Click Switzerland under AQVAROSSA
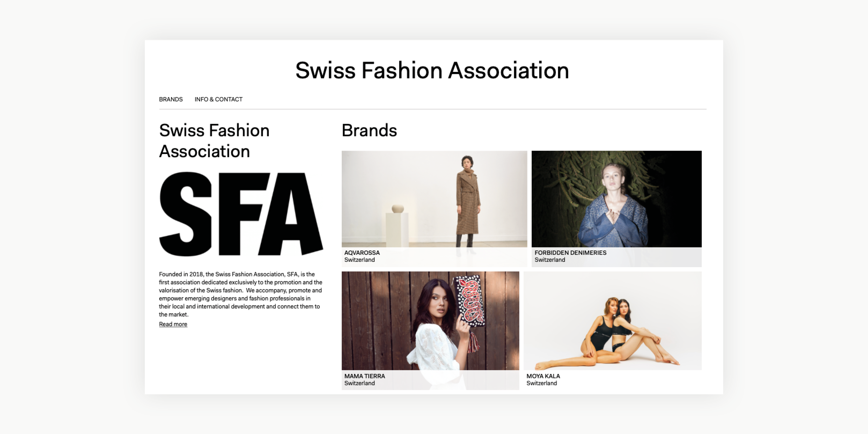 pos(360,260)
